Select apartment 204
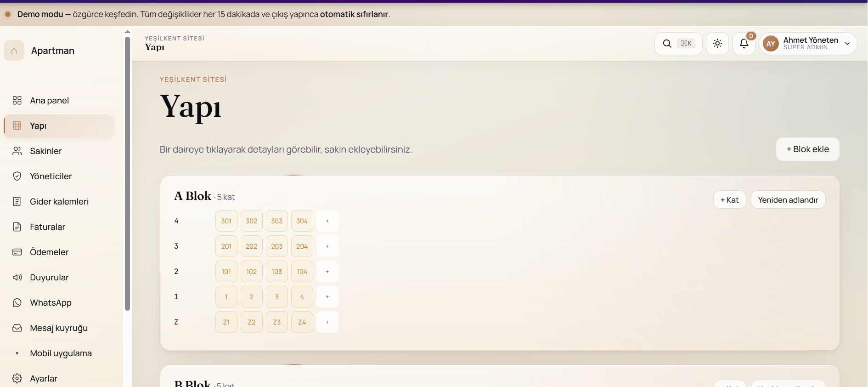868x387 pixels. click(302, 246)
